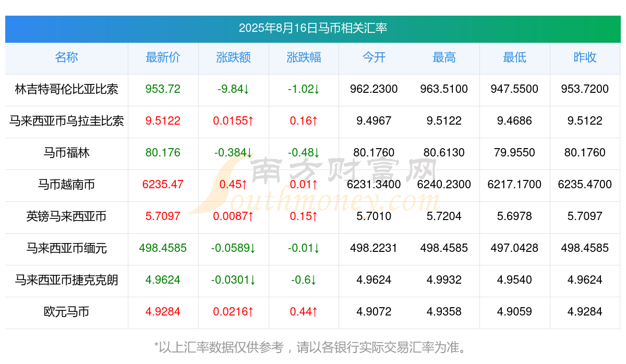Viewport: 626px width, 364px height.
Task: Click latest price 953.72
Action: click(x=163, y=89)
